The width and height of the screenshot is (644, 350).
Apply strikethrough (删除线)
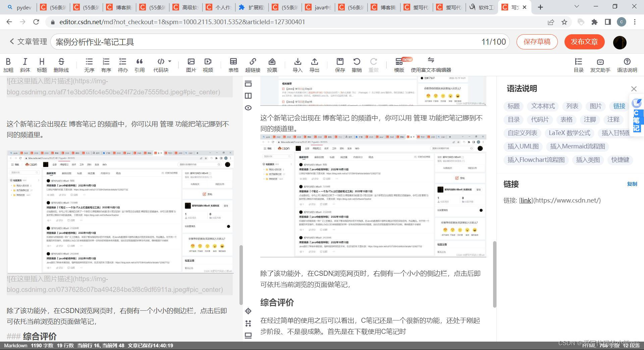point(61,65)
